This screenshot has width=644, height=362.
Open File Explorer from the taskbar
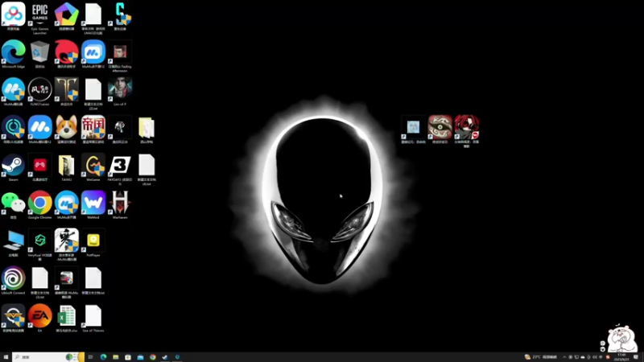click(x=115, y=357)
